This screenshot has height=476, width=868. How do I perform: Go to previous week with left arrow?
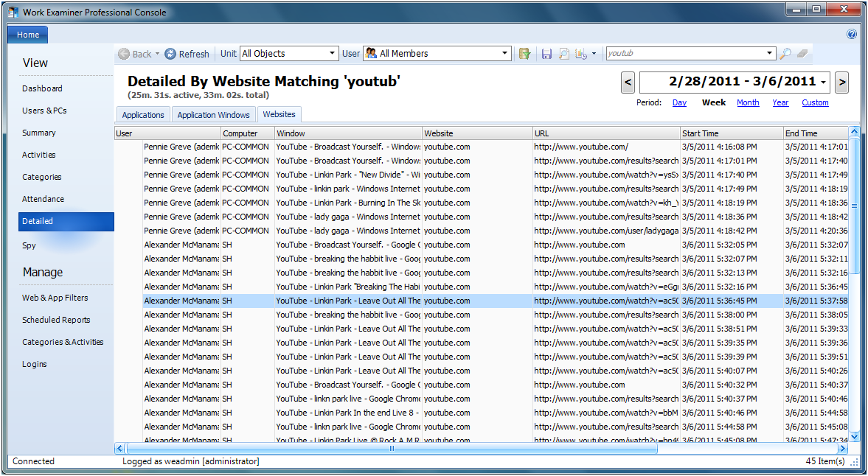[x=628, y=83]
